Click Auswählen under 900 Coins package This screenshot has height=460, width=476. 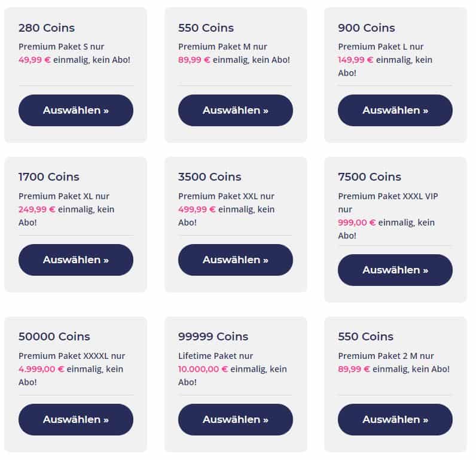coord(395,110)
